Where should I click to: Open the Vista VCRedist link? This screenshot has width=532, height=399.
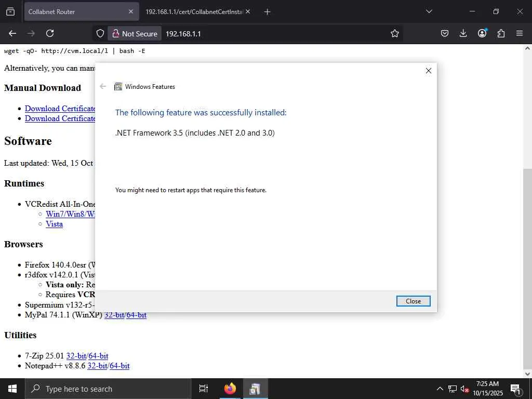click(54, 224)
